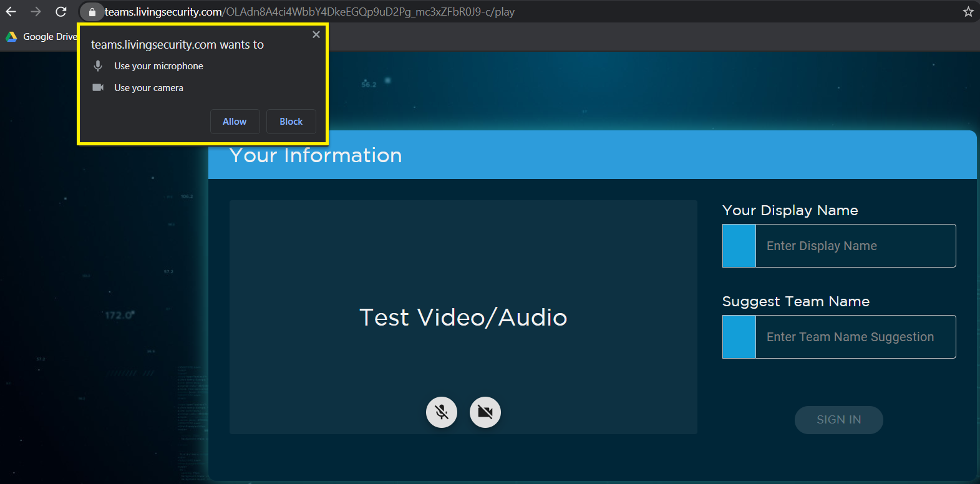
Task: Click the 'Your Display Name' label
Action: (790, 210)
